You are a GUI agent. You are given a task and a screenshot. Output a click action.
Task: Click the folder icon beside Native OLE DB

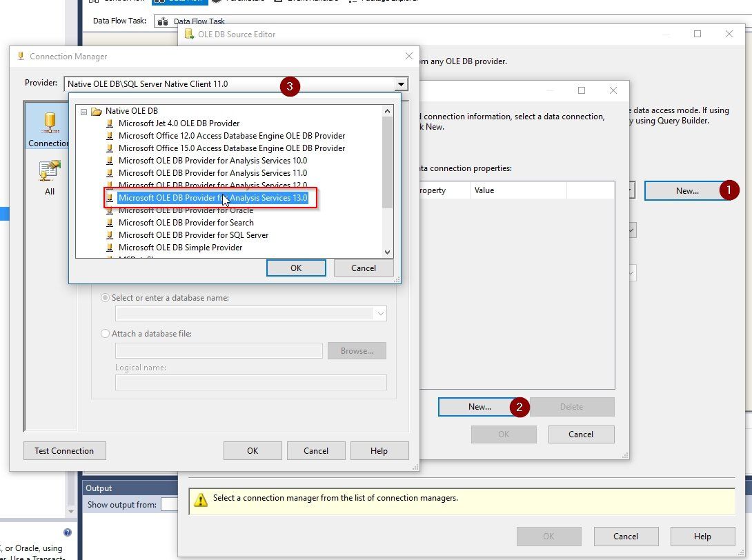pos(97,111)
